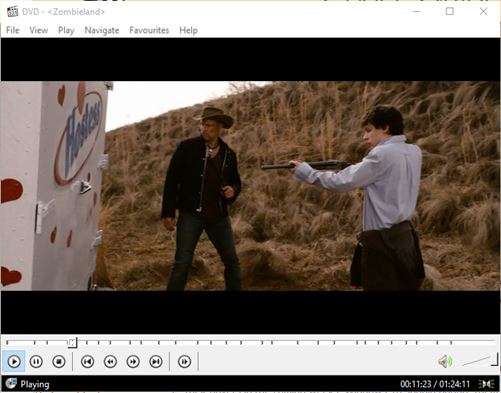Open the Navigate menu
501x393 pixels.
[x=102, y=30]
